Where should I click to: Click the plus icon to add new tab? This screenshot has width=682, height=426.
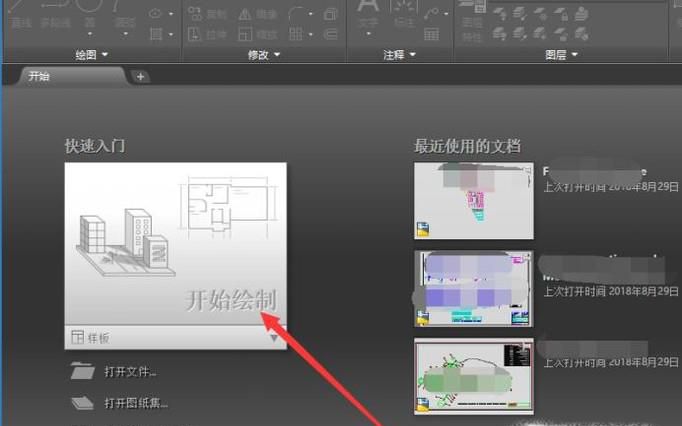pyautogui.click(x=140, y=76)
